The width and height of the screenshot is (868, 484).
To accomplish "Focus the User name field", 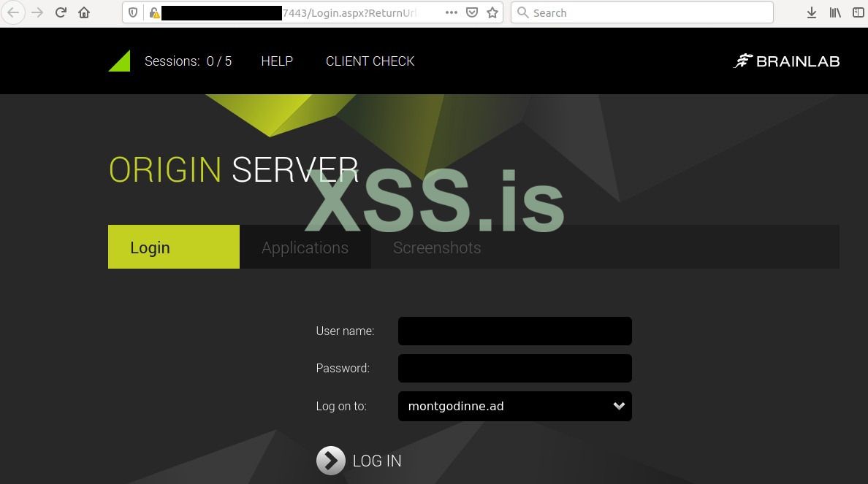I will click(515, 331).
